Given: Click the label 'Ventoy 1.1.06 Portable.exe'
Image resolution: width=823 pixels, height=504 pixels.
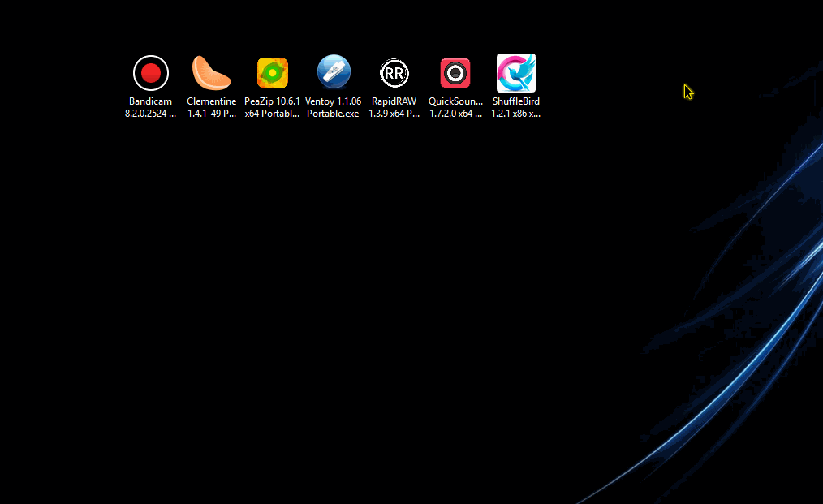Looking at the screenshot, I should 334,107.
